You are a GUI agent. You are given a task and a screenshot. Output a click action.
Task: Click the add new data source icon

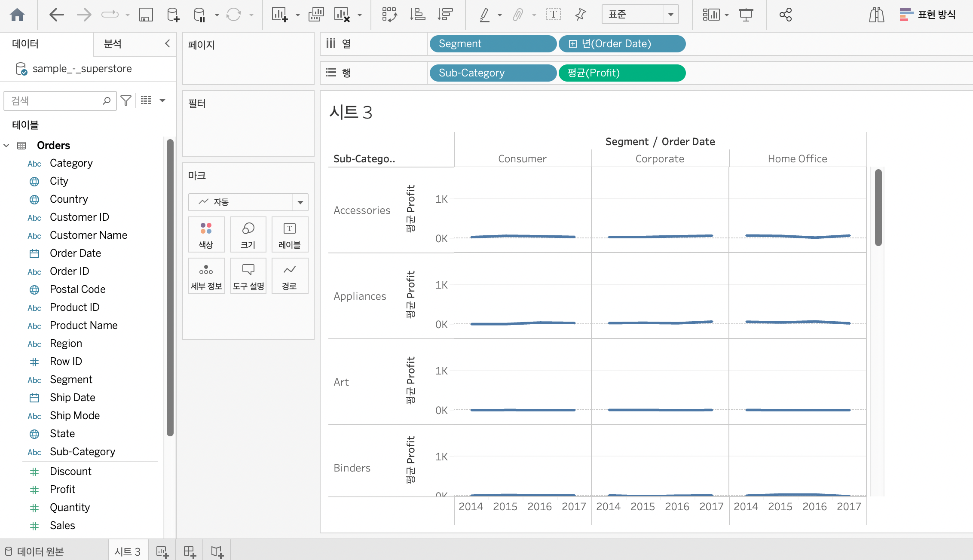coord(173,15)
